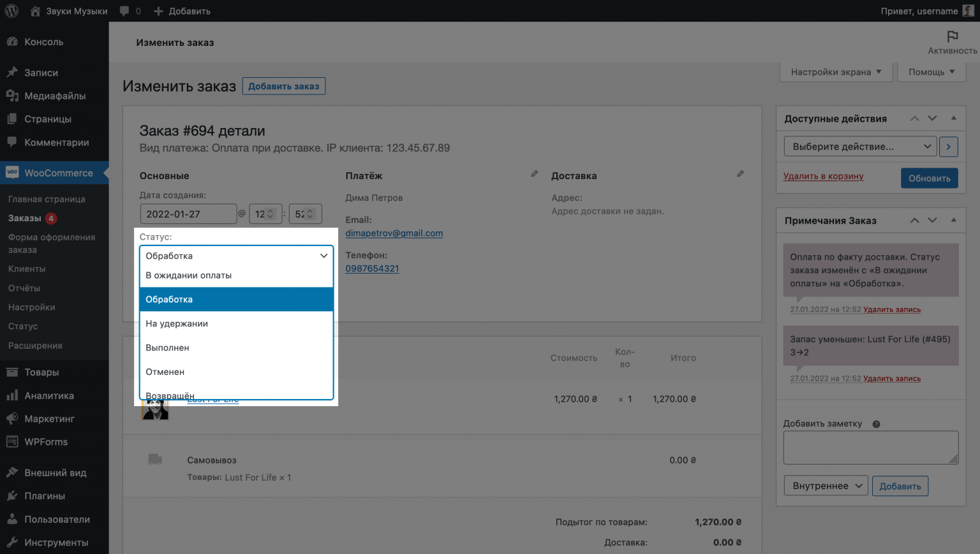Click the house icon beside Звуки Музыки
Image resolution: width=980 pixels, height=554 pixels.
[35, 10]
